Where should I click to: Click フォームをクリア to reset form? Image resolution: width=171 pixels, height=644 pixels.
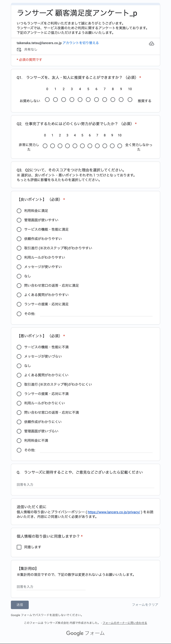click(145, 605)
